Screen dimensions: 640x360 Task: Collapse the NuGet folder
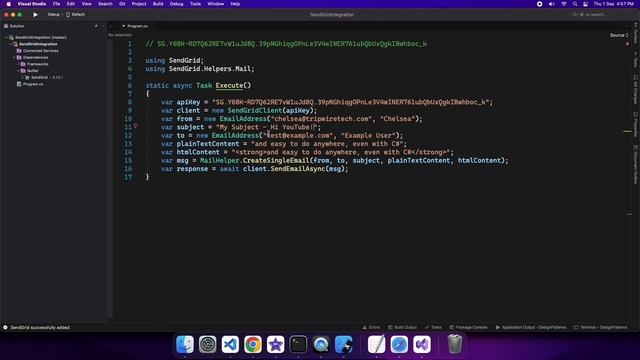[x=19, y=71]
